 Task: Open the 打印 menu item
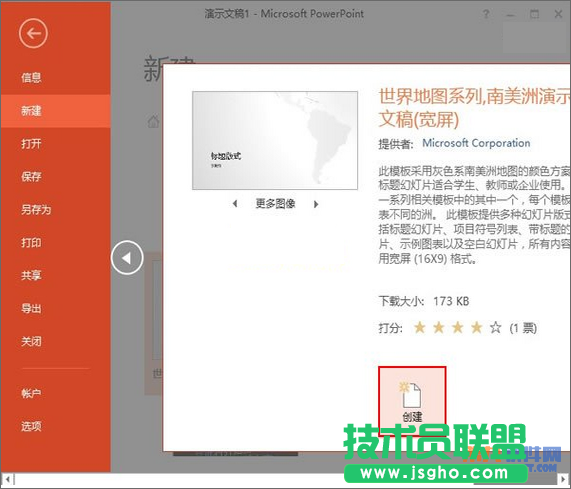pyautogui.click(x=31, y=242)
